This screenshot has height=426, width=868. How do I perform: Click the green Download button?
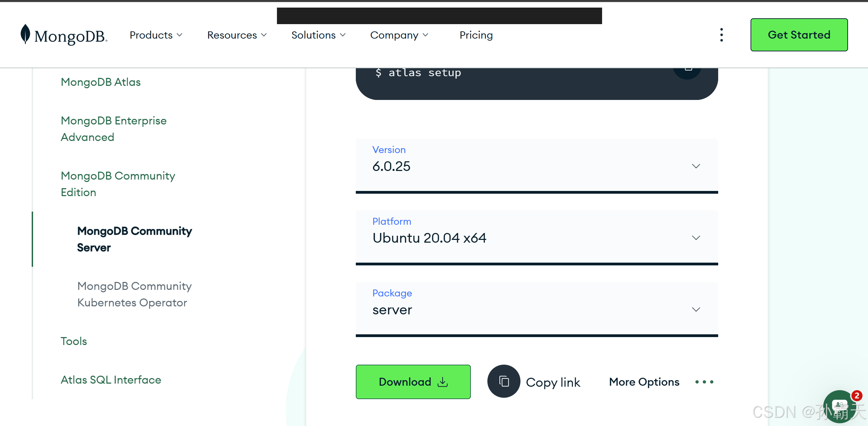(413, 382)
